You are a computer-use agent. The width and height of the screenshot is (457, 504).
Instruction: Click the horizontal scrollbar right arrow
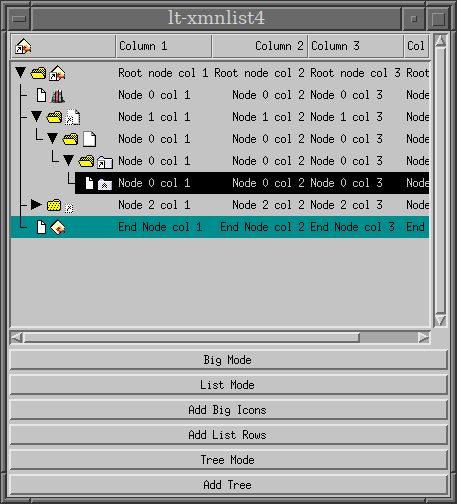pos(424,338)
